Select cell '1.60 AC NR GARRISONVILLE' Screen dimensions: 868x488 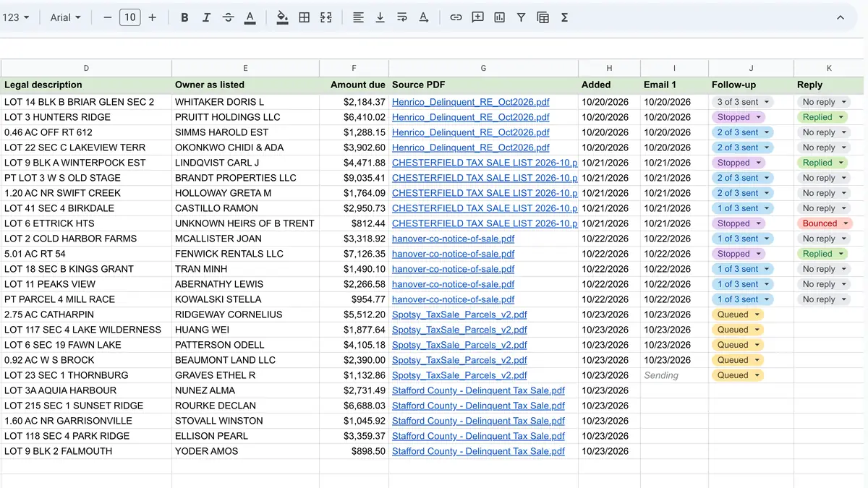pyautogui.click(x=86, y=421)
